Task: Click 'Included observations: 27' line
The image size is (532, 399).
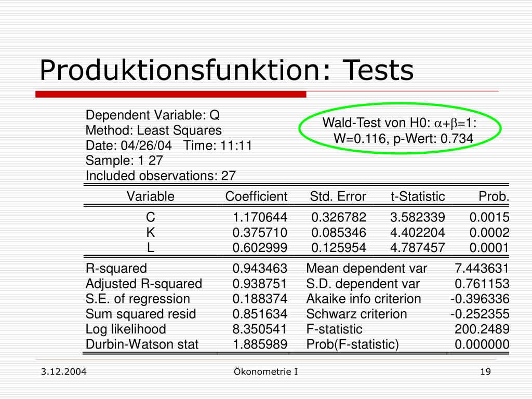Action: 161,176
